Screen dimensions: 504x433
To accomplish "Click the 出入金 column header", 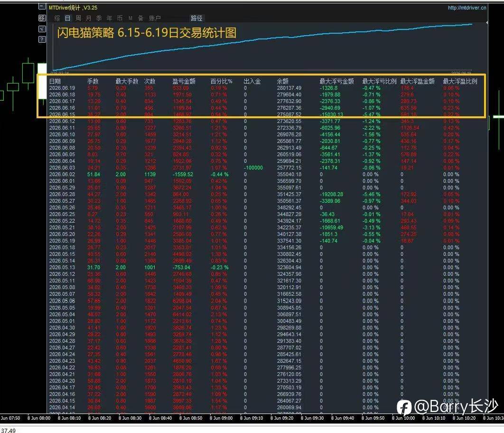I will click(252, 81).
